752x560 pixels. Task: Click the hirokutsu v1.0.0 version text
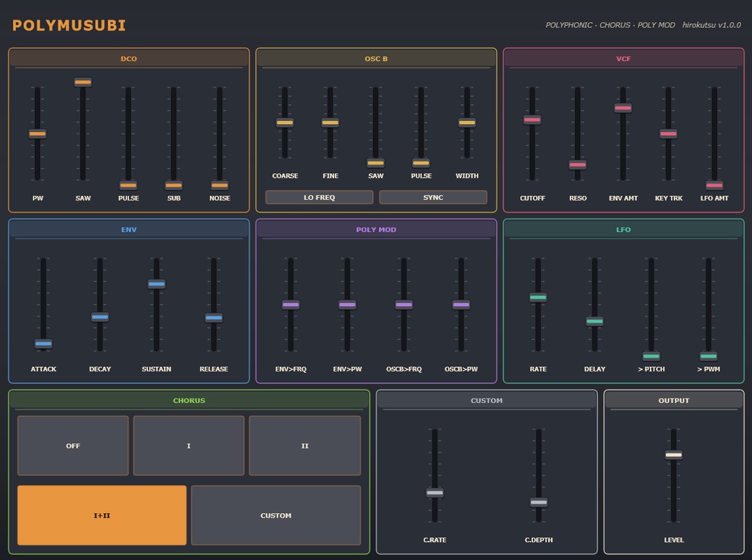(x=712, y=25)
